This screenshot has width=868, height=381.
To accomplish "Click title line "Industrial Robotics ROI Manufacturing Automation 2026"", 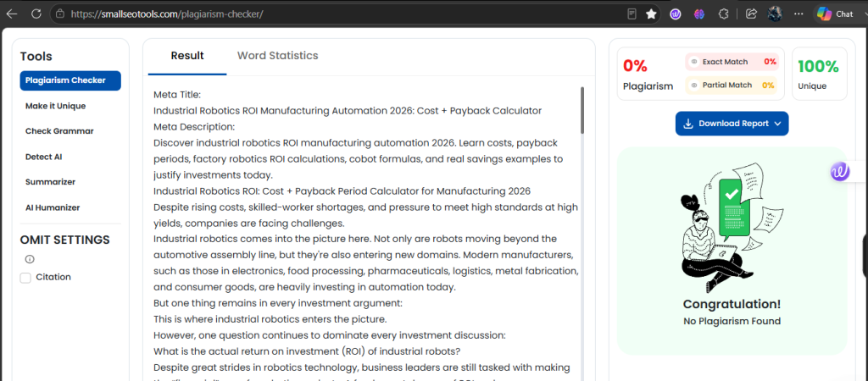I will pyautogui.click(x=347, y=111).
